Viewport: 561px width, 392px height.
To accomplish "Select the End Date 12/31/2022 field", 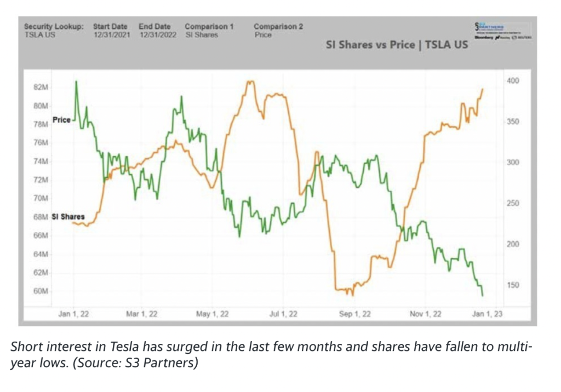I will click(x=157, y=34).
